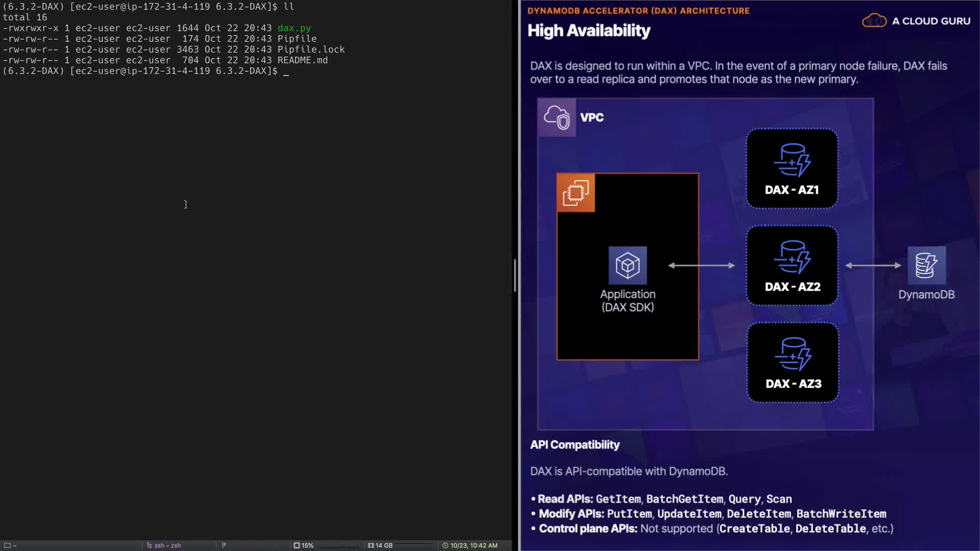Select the DAX - AZ1 node
980x551 pixels.
[792, 168]
